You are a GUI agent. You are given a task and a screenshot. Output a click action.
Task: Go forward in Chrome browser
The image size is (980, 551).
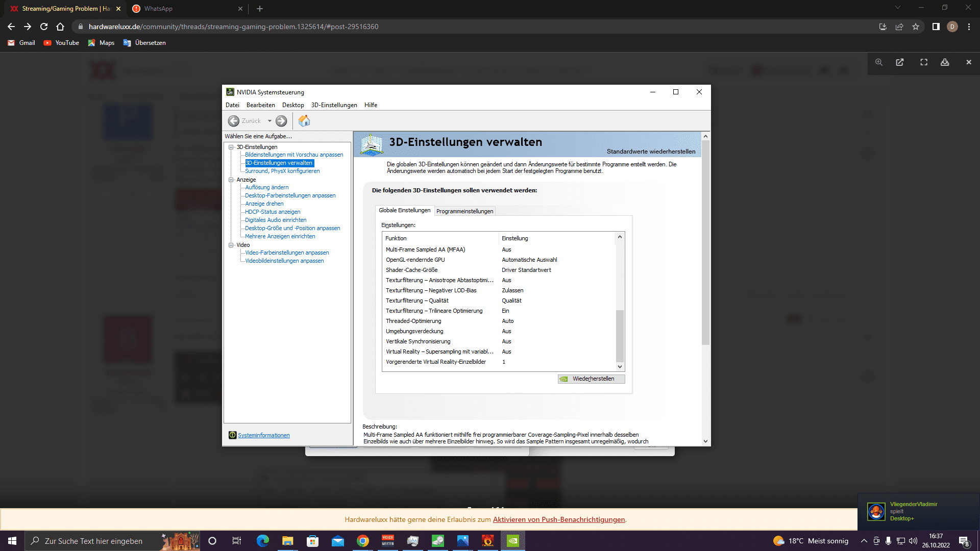[x=28, y=27]
